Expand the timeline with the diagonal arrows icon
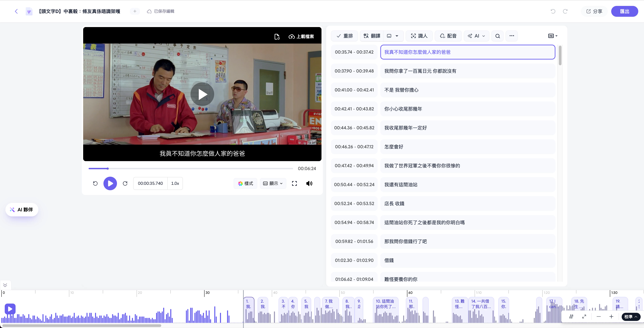Viewport: 644px width, 328px height. [x=584, y=317]
